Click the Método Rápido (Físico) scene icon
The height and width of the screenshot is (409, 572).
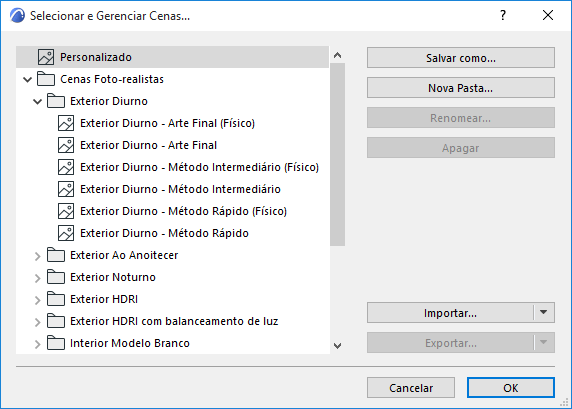tap(66, 211)
